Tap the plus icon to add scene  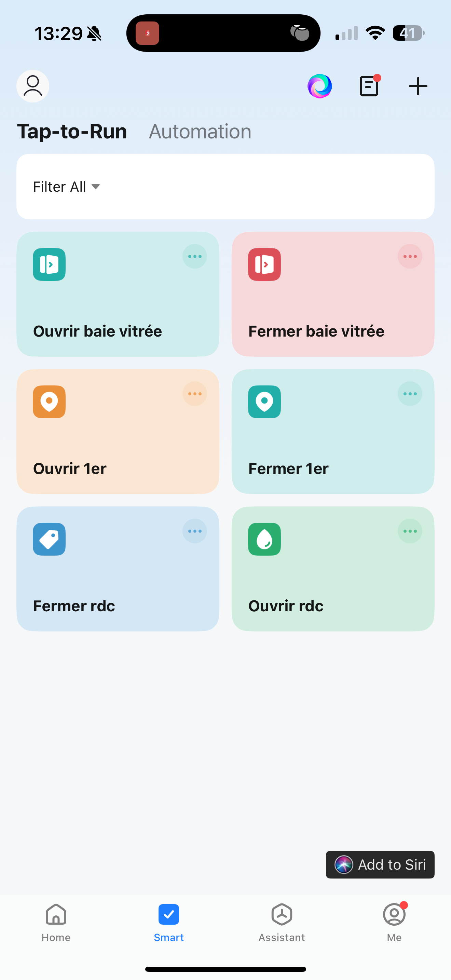point(418,86)
